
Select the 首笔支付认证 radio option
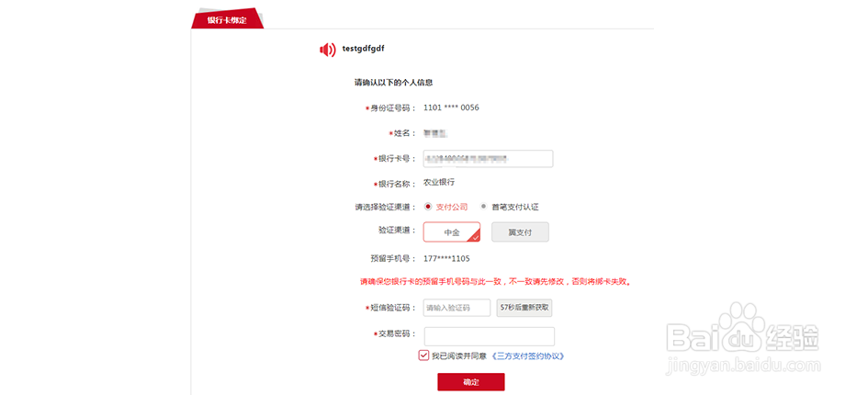tap(483, 207)
